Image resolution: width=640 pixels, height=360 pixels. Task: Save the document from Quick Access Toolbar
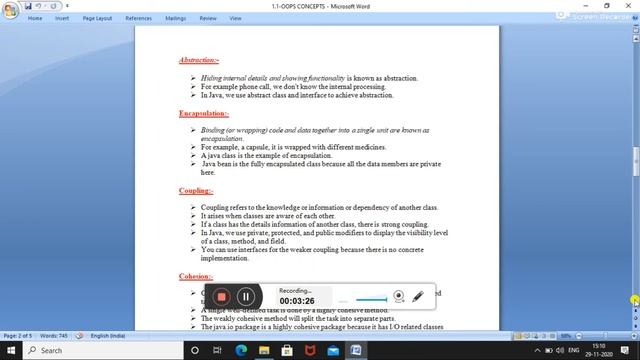(x=28, y=6)
